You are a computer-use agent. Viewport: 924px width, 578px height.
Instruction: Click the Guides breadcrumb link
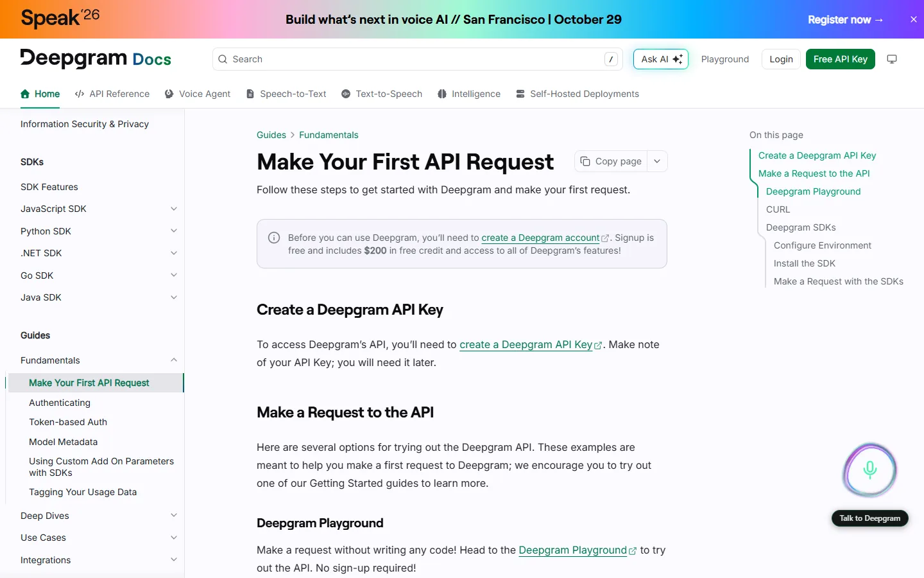271,135
